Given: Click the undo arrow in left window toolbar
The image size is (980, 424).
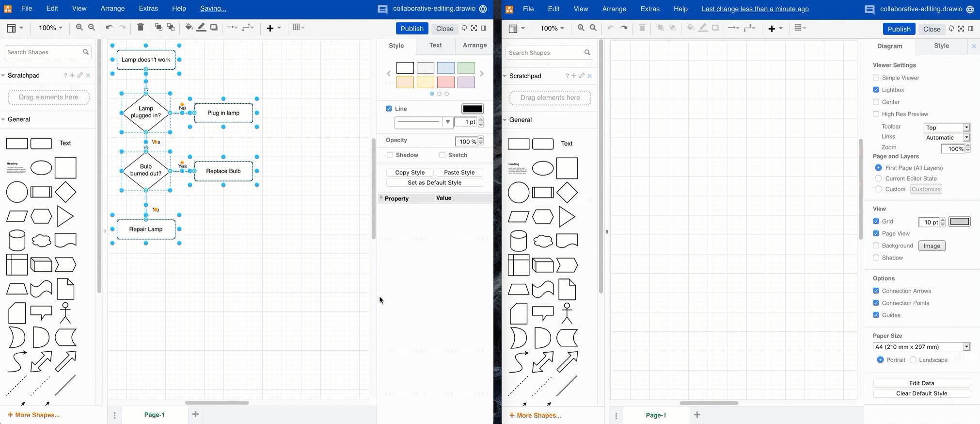Looking at the screenshot, I should pyautogui.click(x=110, y=28).
